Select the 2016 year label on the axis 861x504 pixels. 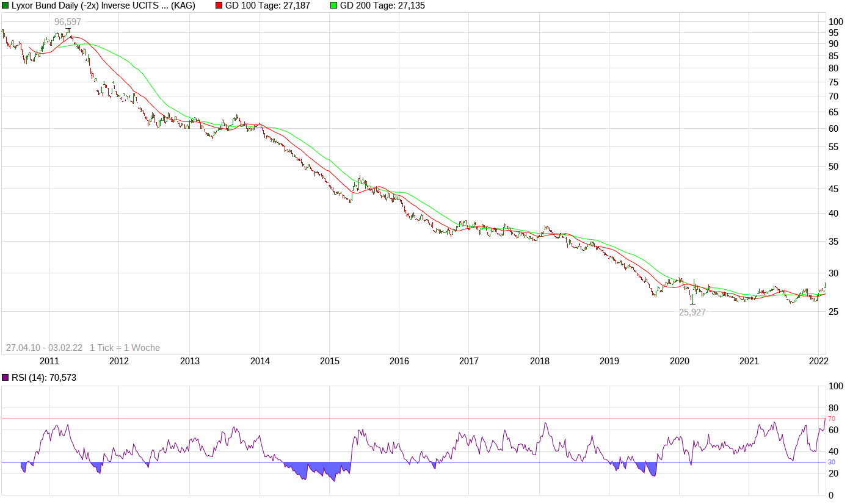[x=399, y=361]
